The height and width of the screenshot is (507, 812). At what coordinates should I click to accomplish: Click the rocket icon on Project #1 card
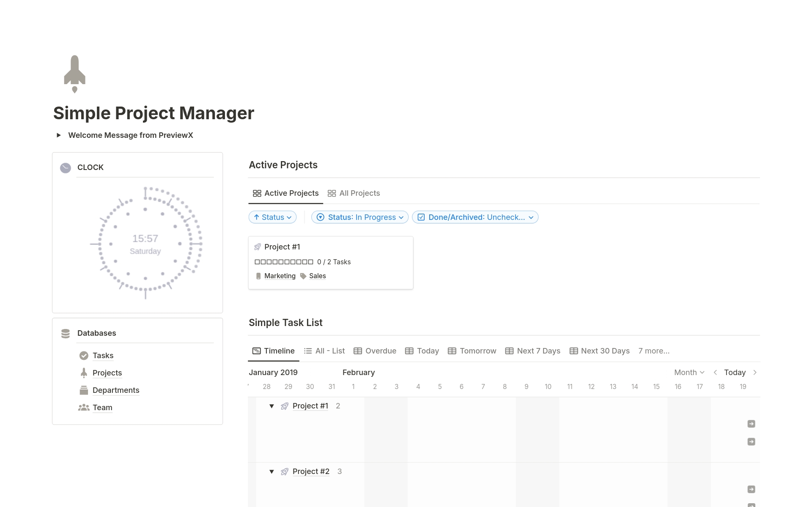pyautogui.click(x=257, y=247)
